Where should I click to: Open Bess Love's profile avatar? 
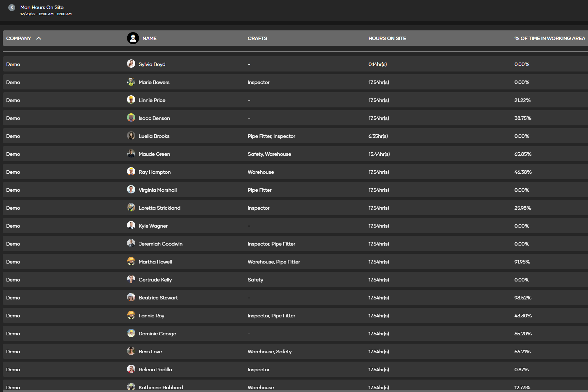131,351
